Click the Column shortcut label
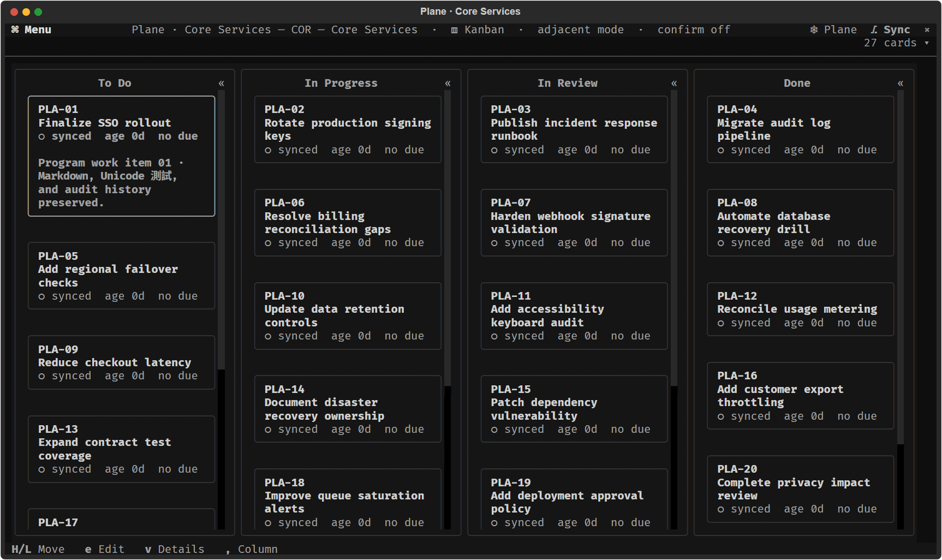This screenshot has width=942, height=560. 258,549
